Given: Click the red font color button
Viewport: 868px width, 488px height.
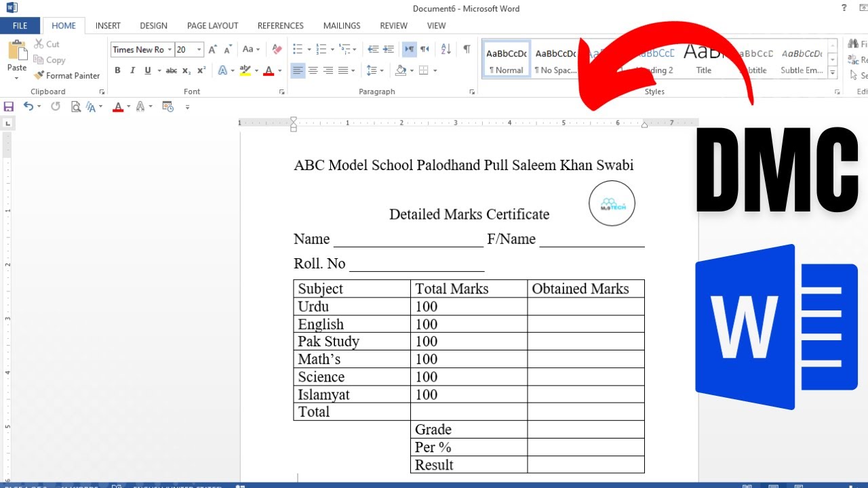Looking at the screenshot, I should click(x=269, y=70).
